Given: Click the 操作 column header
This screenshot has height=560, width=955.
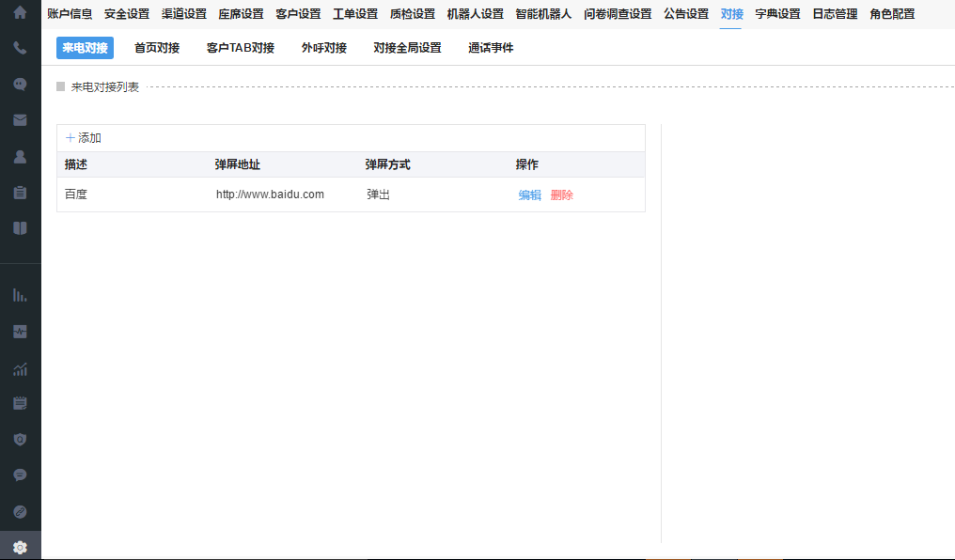Looking at the screenshot, I should point(526,164).
